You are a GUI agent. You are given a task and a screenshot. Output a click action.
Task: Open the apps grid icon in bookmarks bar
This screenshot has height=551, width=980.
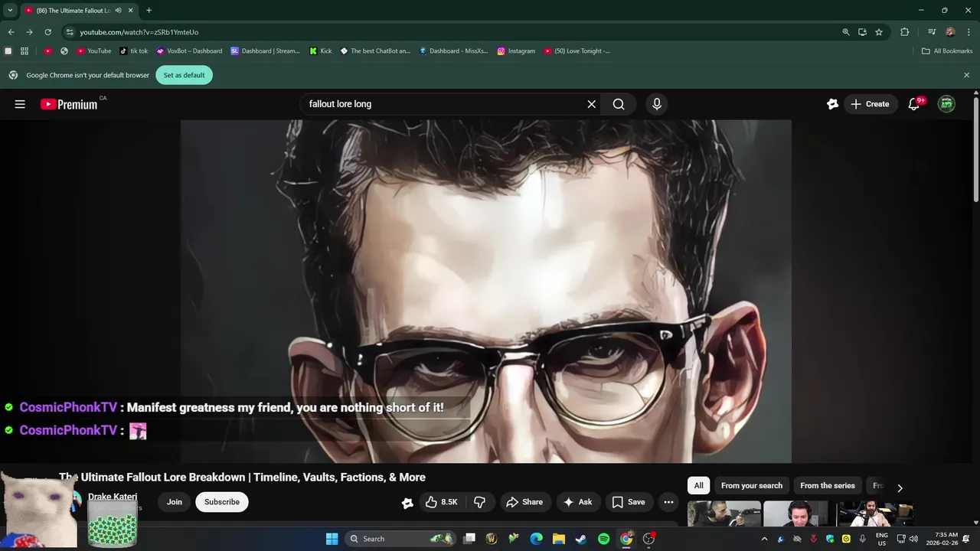[x=24, y=51]
